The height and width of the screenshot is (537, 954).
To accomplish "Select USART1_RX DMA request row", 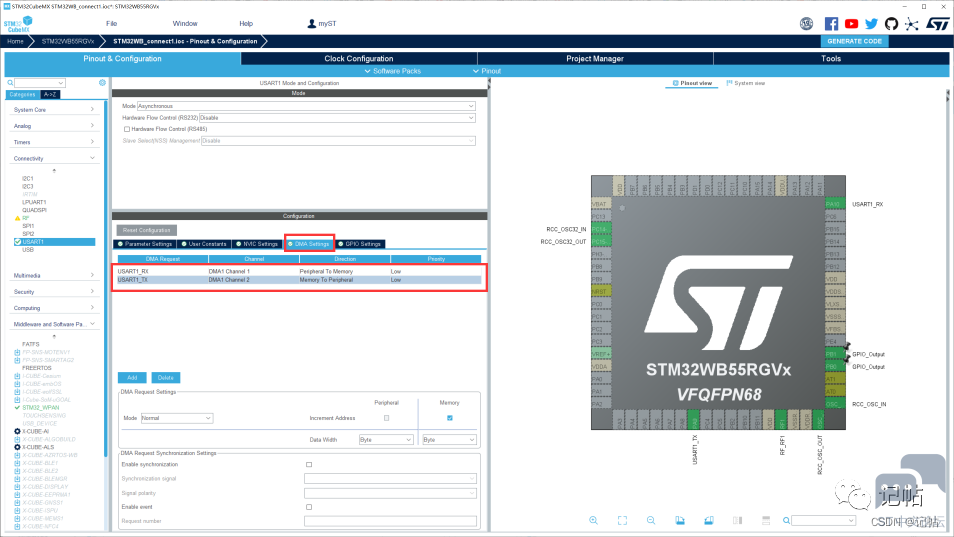I will coord(299,271).
